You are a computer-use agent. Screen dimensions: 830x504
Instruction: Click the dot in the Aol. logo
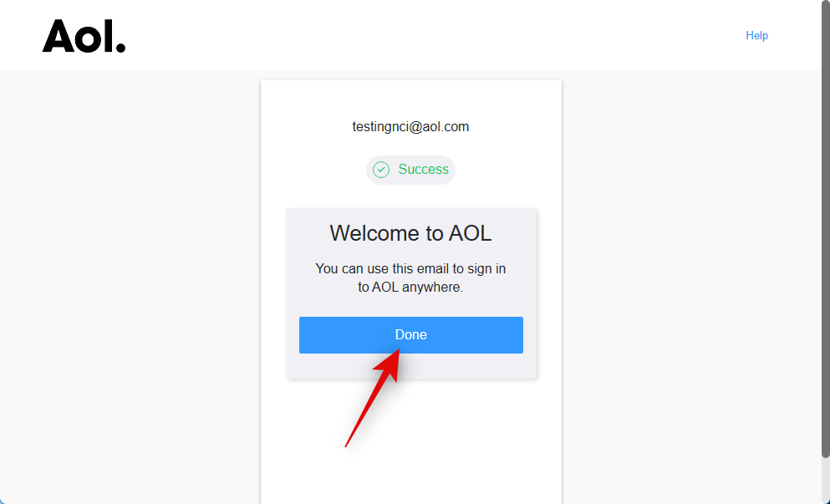[x=120, y=48]
